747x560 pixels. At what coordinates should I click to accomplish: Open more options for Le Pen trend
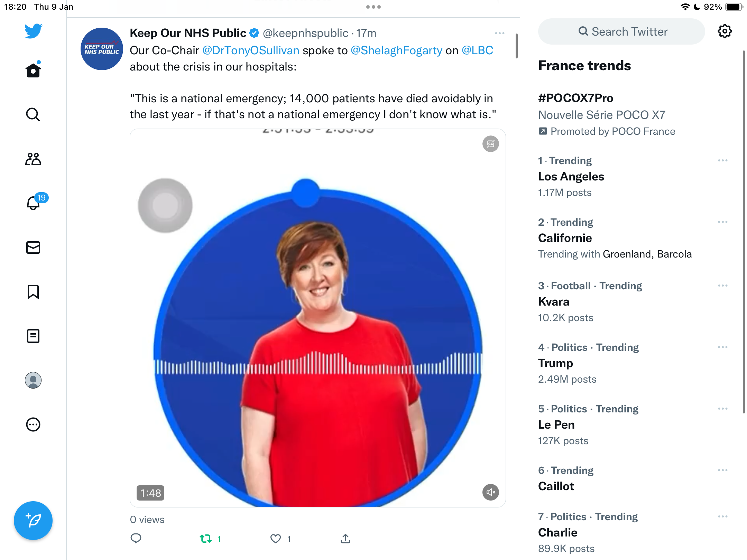click(722, 409)
